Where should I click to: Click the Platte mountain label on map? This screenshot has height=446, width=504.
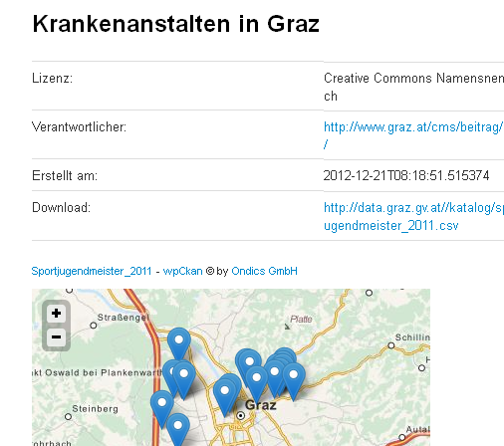click(301, 320)
